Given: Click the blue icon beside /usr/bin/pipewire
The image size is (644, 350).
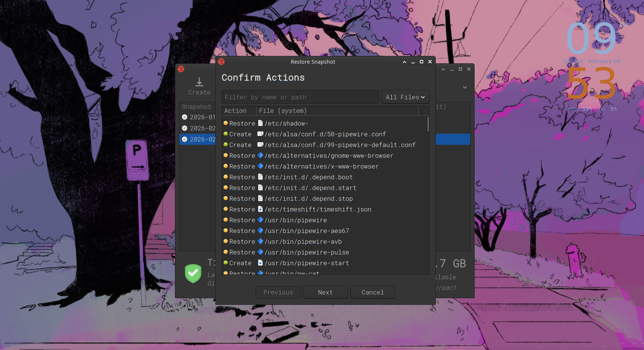Looking at the screenshot, I should click(260, 220).
